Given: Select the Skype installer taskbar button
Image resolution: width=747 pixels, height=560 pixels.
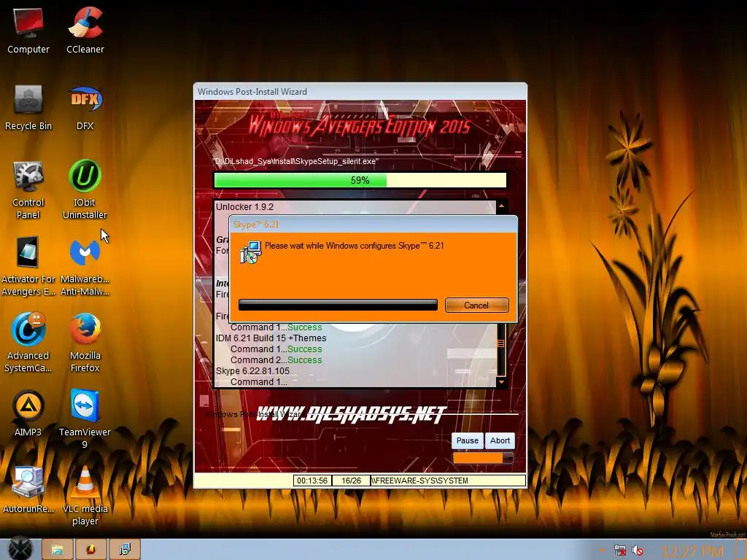Looking at the screenshot, I should pyautogui.click(x=125, y=550).
